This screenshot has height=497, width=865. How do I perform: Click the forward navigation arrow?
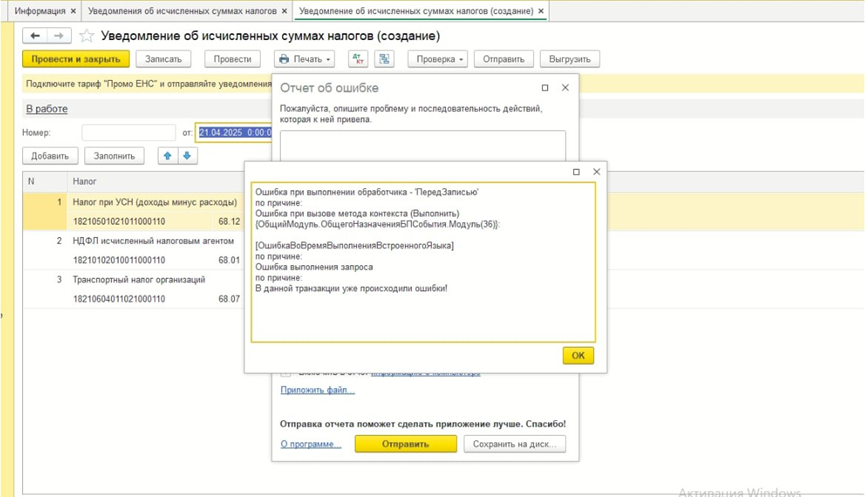(x=58, y=36)
